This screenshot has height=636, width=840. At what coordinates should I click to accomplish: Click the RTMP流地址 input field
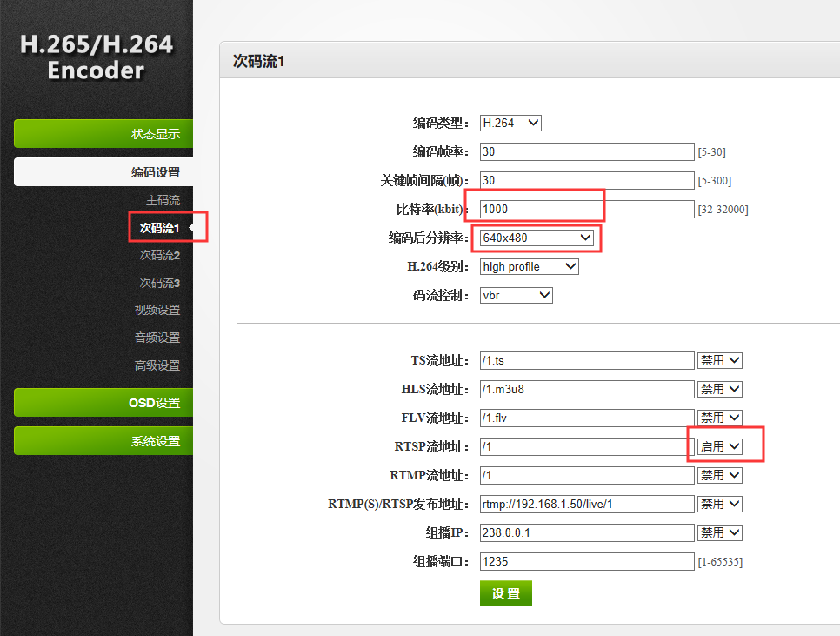pyautogui.click(x=587, y=475)
